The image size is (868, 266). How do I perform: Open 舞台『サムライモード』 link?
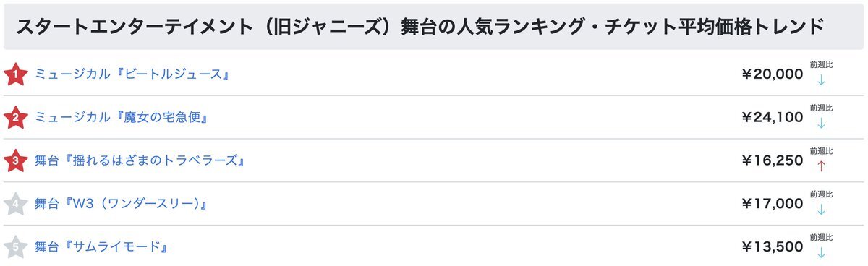point(102,247)
